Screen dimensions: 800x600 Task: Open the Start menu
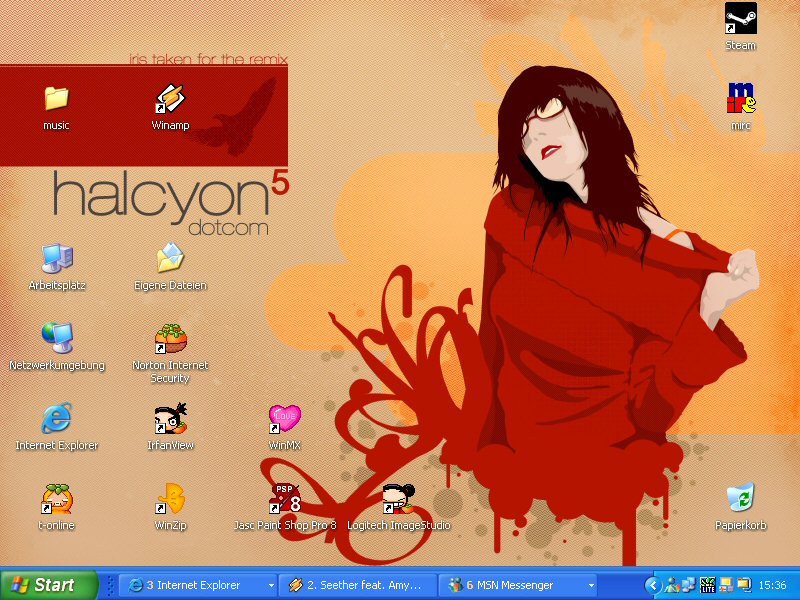49,585
